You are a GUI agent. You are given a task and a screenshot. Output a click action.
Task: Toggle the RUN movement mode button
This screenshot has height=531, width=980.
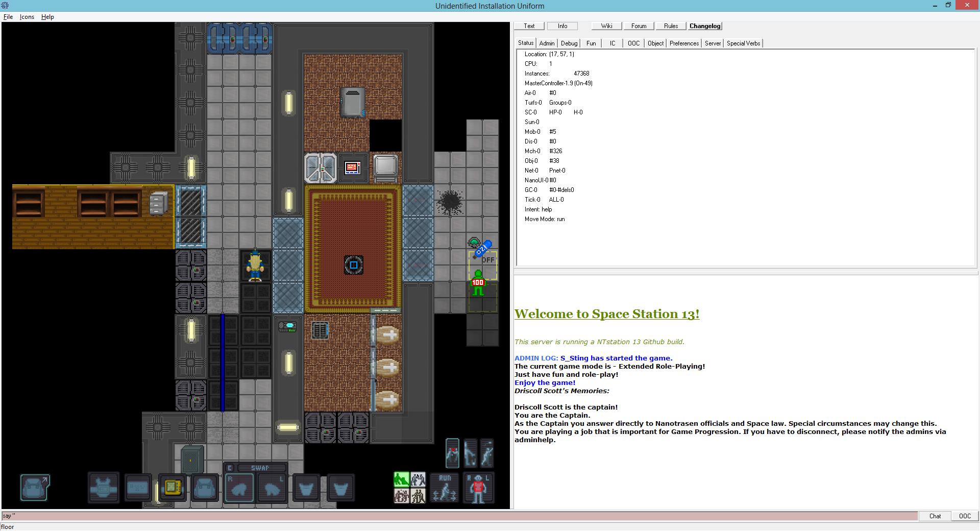445,488
